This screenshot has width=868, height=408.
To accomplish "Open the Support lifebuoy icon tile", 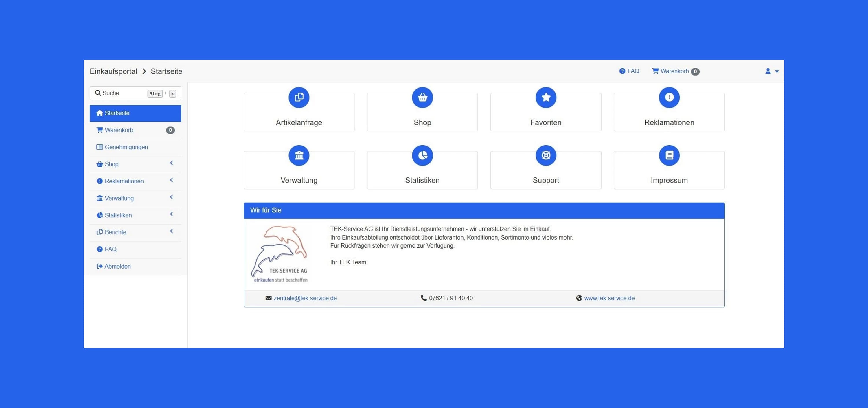I will 545,156.
